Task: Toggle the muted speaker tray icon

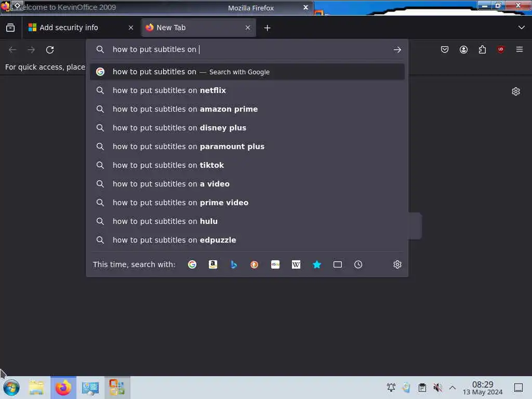Action: tap(437, 387)
